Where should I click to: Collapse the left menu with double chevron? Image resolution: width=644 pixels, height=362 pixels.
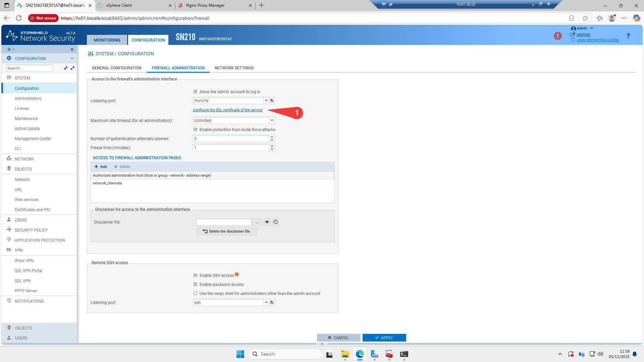[x=72, y=49]
